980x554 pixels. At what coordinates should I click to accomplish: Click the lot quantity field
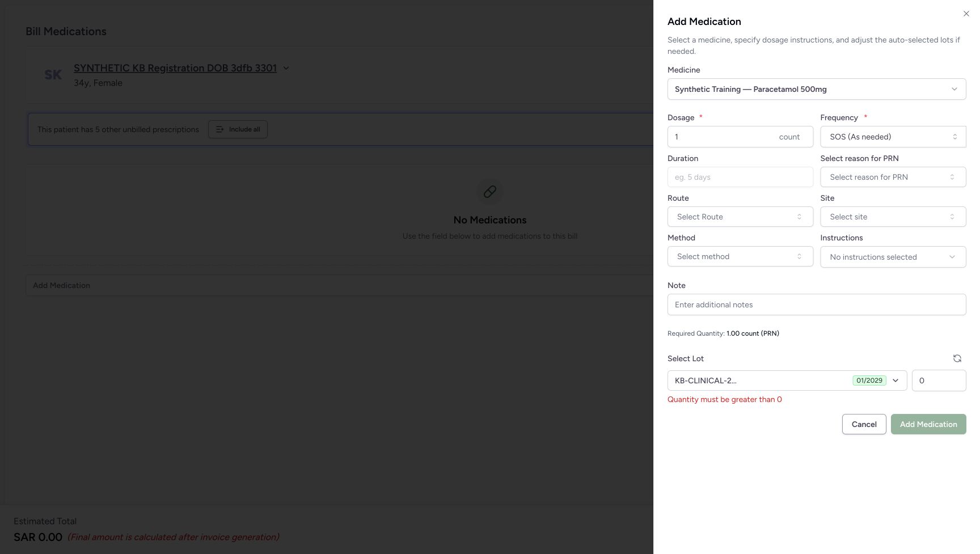939,380
